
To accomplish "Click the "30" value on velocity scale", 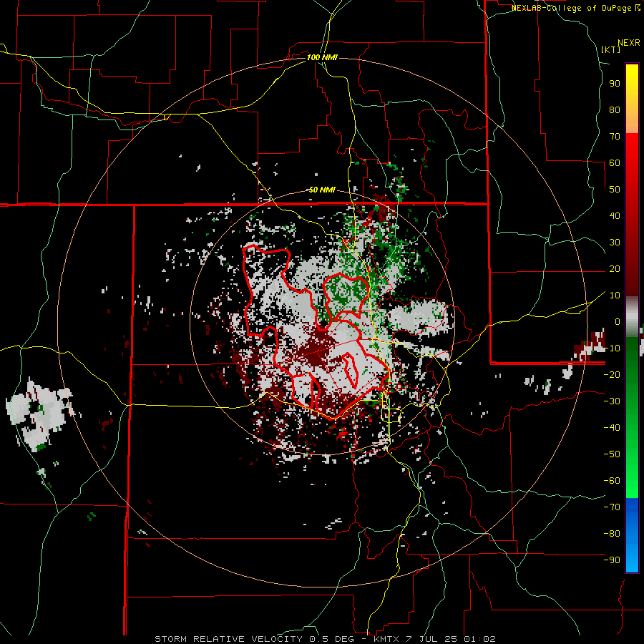I will tap(615, 243).
